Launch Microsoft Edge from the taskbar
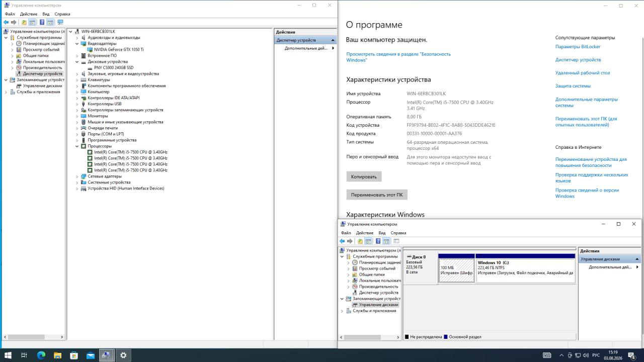The image size is (644, 362). tap(41, 355)
